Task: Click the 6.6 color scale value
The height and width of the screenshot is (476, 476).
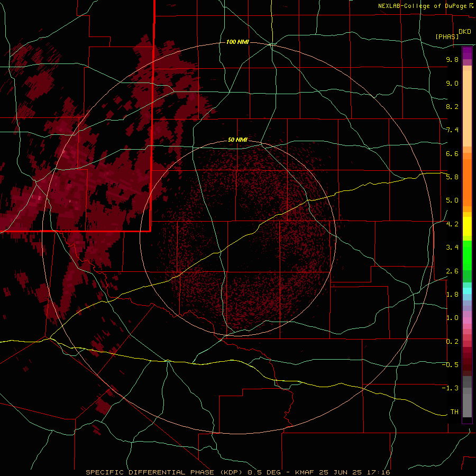Action: [452, 153]
